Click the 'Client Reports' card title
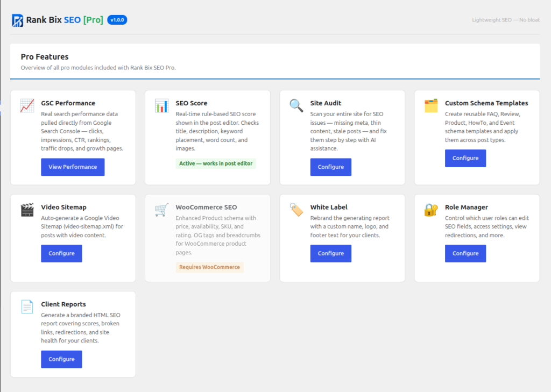This screenshot has height=392, width=551. click(63, 304)
